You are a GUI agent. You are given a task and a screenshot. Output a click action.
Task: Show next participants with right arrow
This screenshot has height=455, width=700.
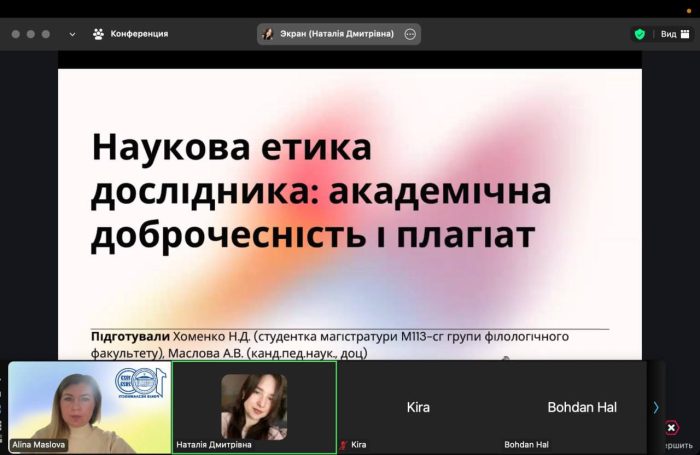(x=656, y=407)
